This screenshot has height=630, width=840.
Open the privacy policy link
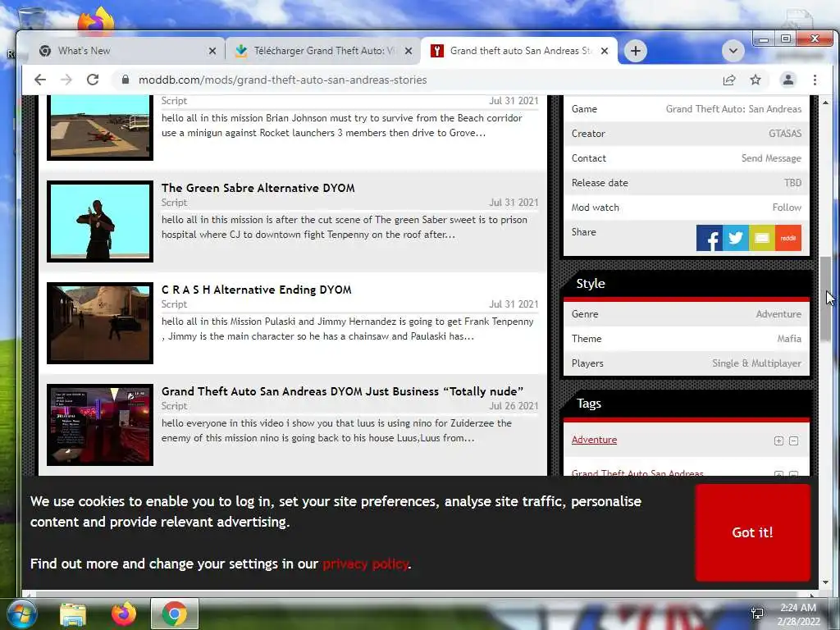365,564
